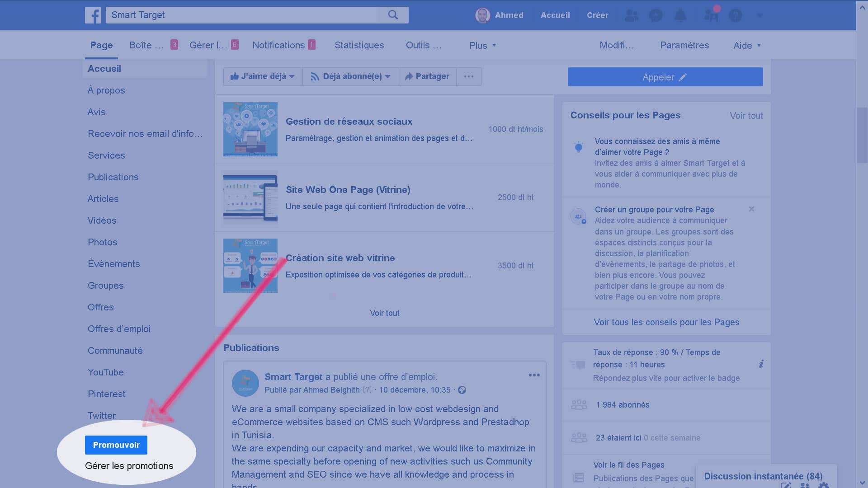Switch to the Page tab
The width and height of the screenshot is (868, 488).
(101, 45)
